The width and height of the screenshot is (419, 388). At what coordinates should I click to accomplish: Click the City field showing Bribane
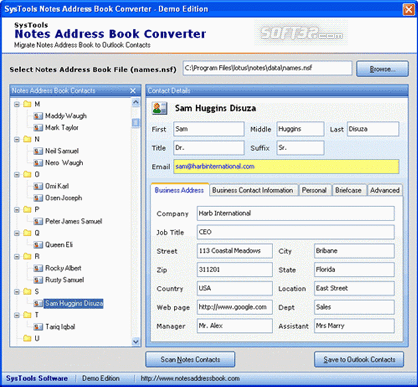[x=354, y=251]
